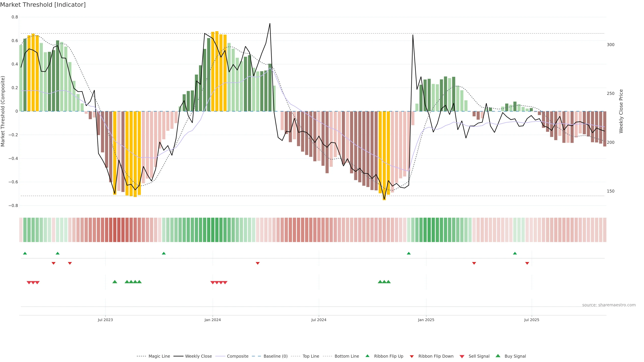
Task: Click the Sell Signal legend triangle icon
Action: tap(462, 356)
